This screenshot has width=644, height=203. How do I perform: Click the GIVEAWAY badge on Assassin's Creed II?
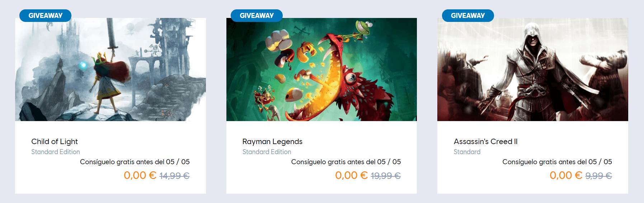point(468,15)
